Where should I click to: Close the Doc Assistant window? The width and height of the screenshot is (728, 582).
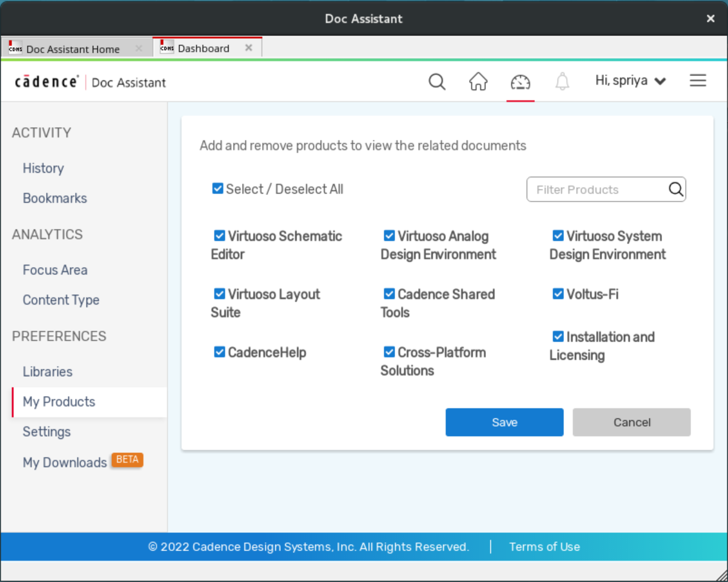tap(710, 19)
